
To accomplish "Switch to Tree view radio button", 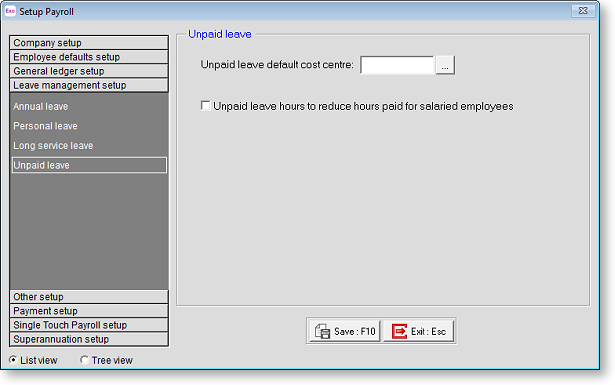I will point(84,360).
